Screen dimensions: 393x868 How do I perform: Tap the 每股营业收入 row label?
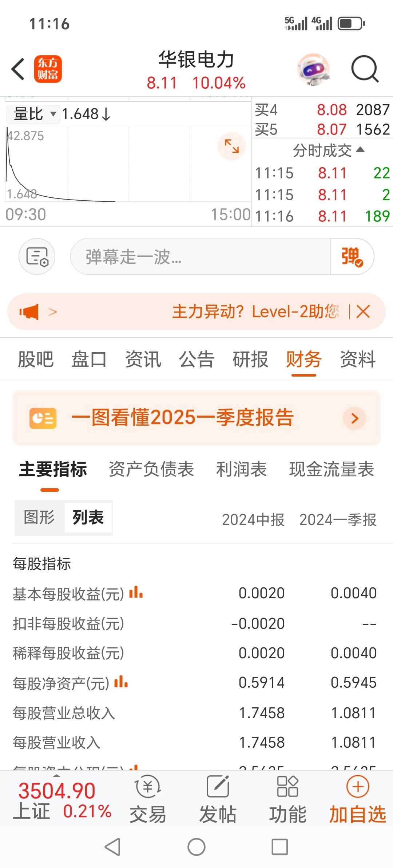56,743
